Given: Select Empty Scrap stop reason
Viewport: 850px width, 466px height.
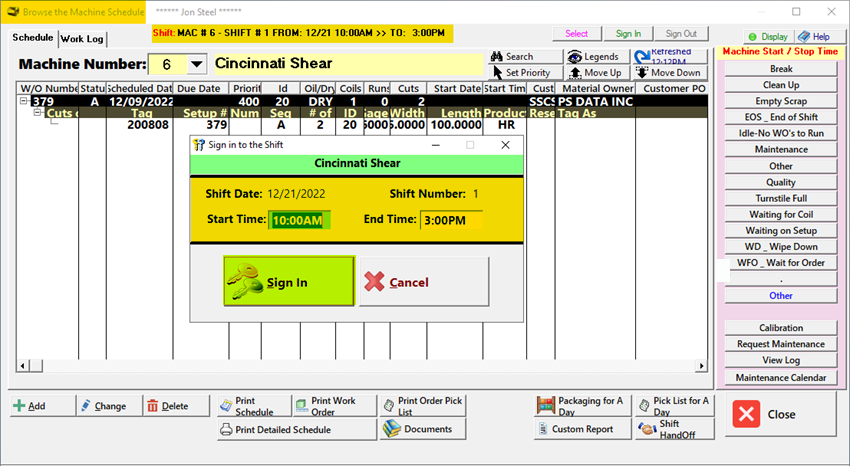Looking at the screenshot, I should (x=781, y=101).
